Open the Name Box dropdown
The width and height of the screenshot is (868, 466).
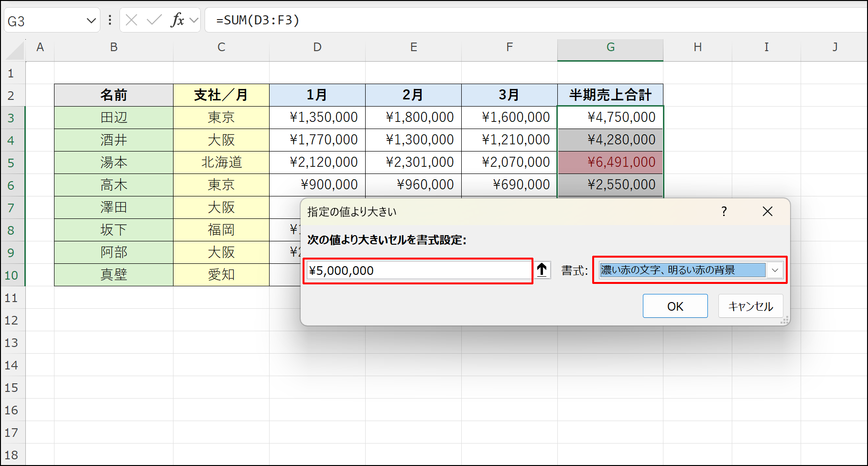click(x=90, y=20)
